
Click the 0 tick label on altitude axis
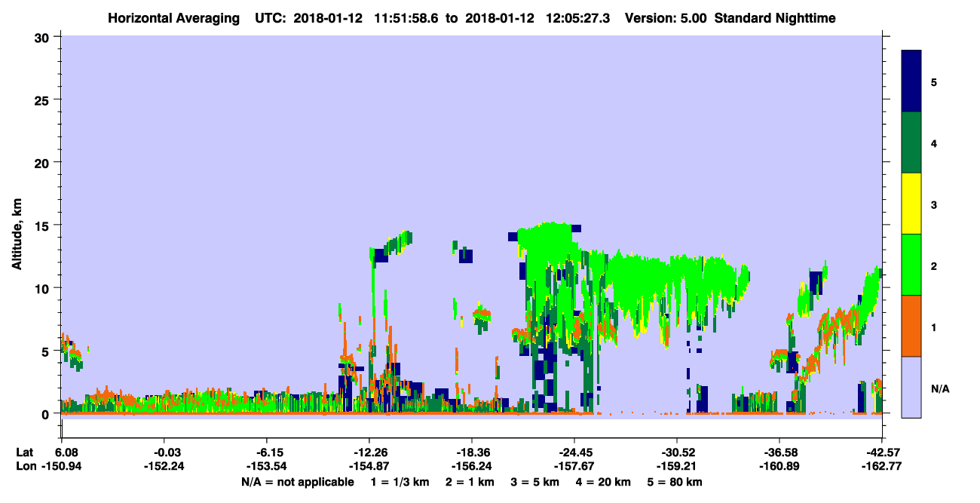(x=47, y=414)
